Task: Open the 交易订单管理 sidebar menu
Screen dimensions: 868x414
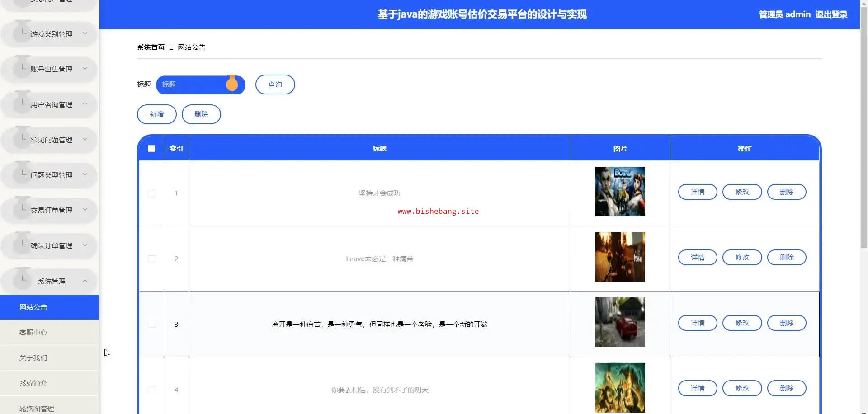Action: click(49, 210)
